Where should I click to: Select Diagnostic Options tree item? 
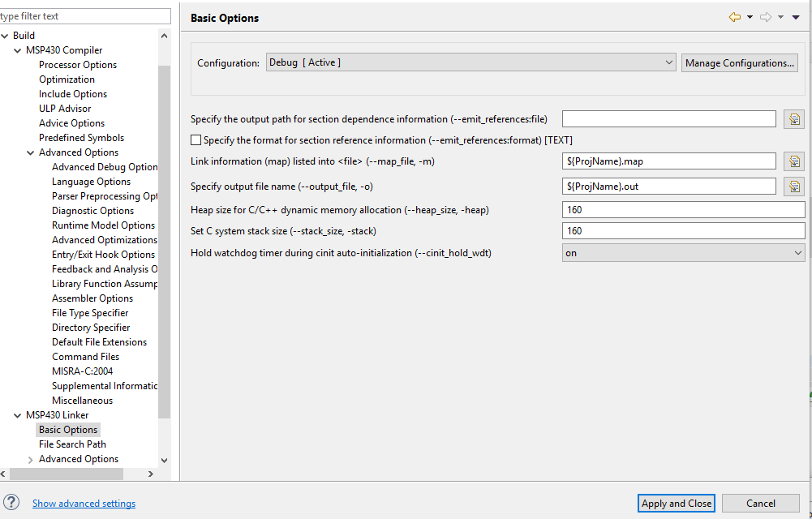(x=92, y=211)
